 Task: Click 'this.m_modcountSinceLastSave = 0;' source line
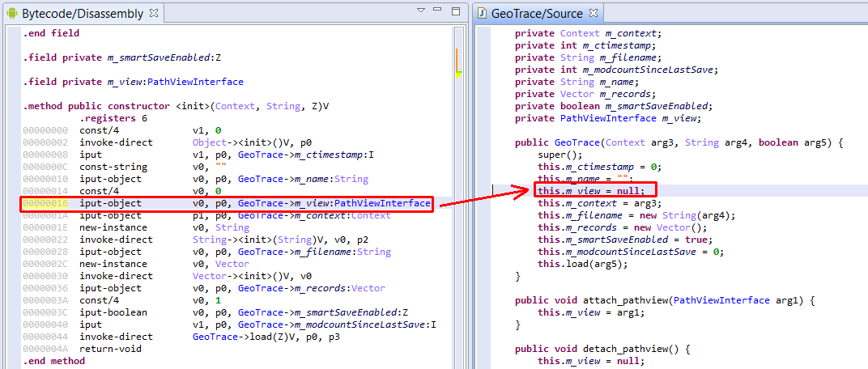pos(631,252)
